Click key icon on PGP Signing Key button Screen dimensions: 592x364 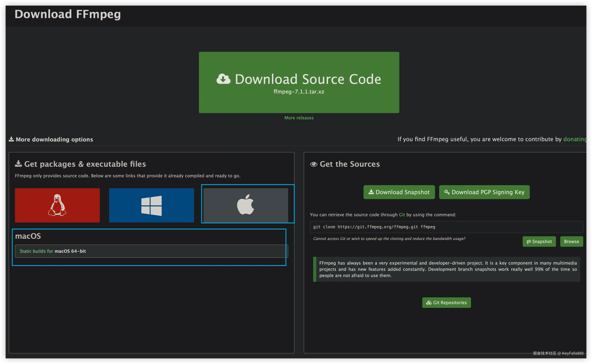pyautogui.click(x=447, y=192)
